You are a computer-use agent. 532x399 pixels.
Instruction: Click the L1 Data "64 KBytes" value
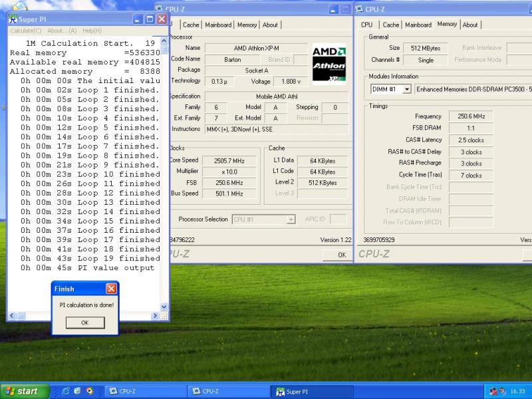click(x=323, y=161)
